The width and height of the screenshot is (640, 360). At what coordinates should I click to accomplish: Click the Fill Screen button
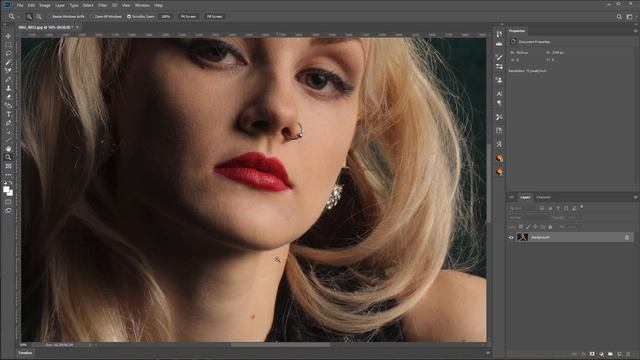(214, 17)
